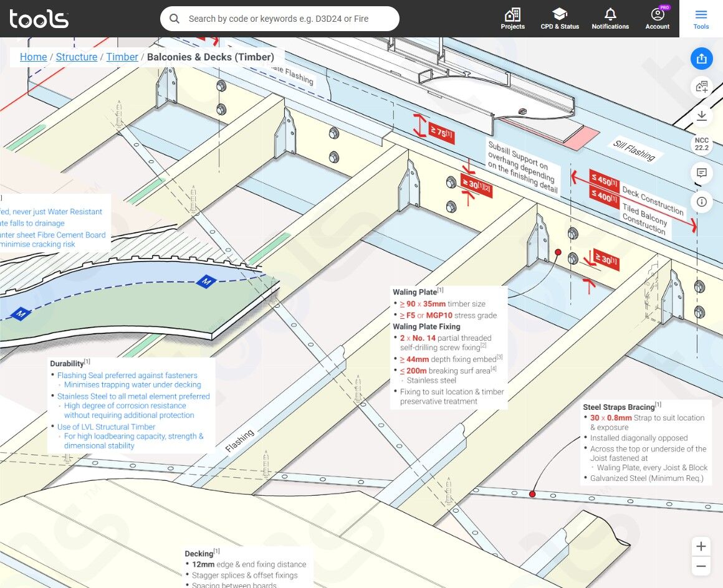Focus the code or keyword search field
Screen dimensions: 723x588
coord(279,19)
